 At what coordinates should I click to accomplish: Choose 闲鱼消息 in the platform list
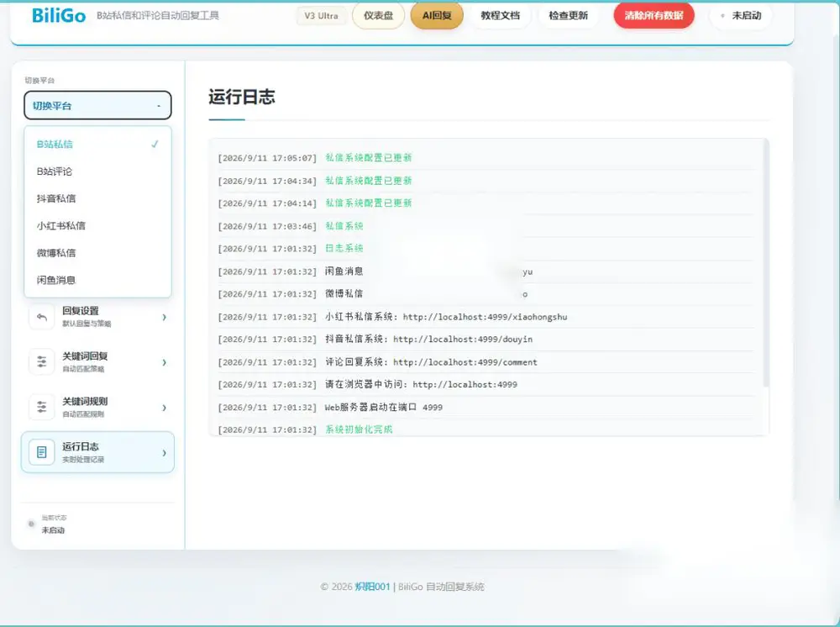(97, 280)
